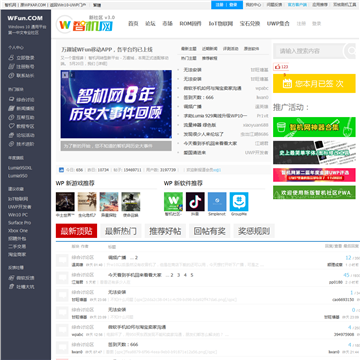Open last replier pp0180's profile
This screenshot has height=360, width=360.
coord(336,282)
